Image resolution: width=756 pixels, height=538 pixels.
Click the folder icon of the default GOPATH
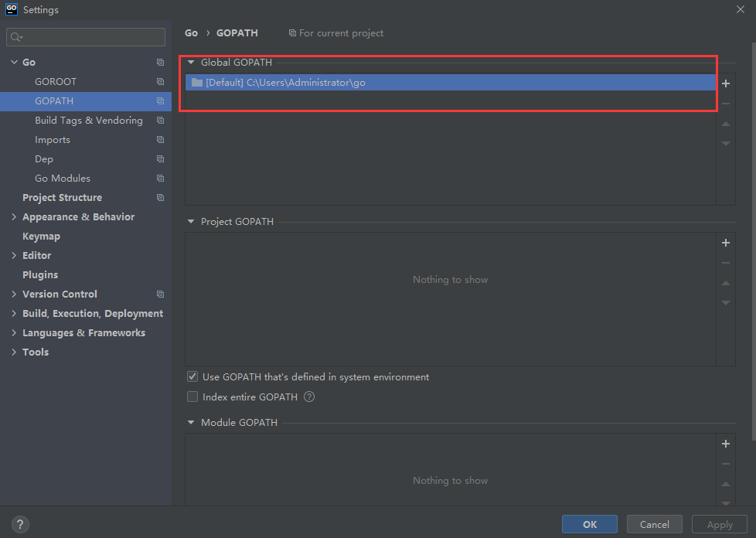pyautogui.click(x=196, y=83)
